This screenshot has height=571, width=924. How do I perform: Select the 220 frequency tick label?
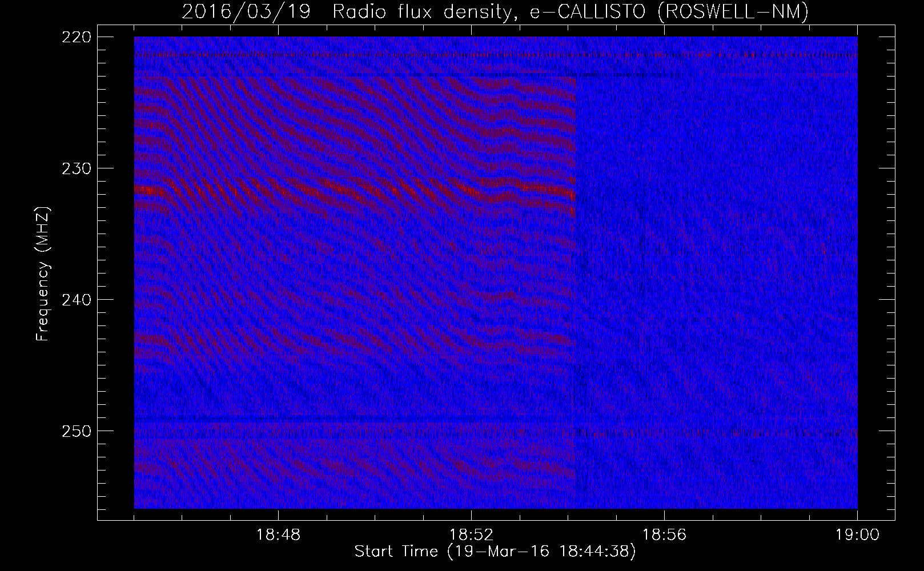(x=75, y=38)
